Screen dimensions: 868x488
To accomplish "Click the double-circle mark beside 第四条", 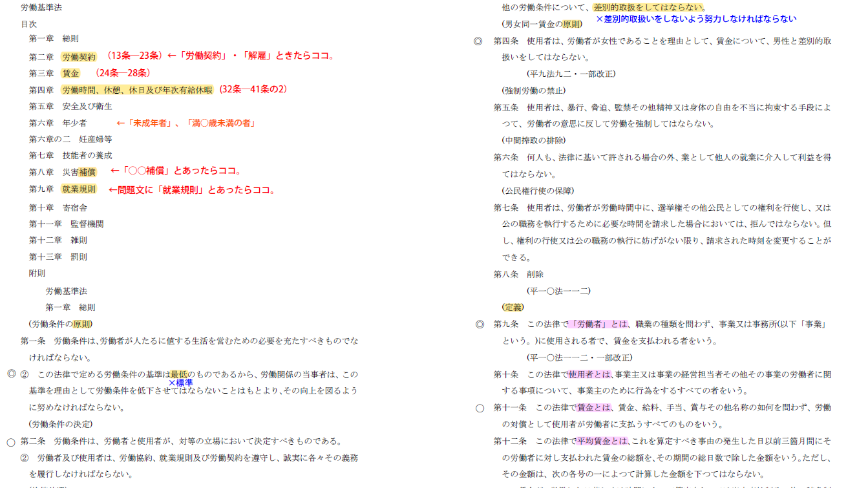I will click(x=478, y=41).
